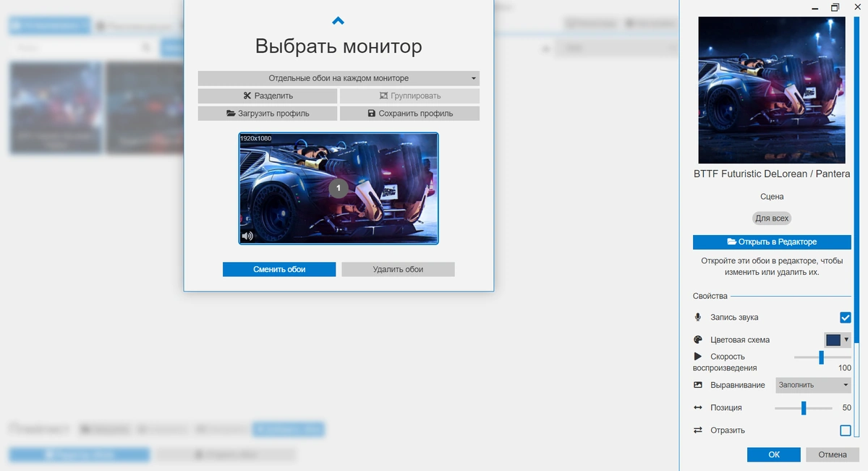Click the Отмена button
This screenshot has width=868, height=471.
click(x=833, y=455)
